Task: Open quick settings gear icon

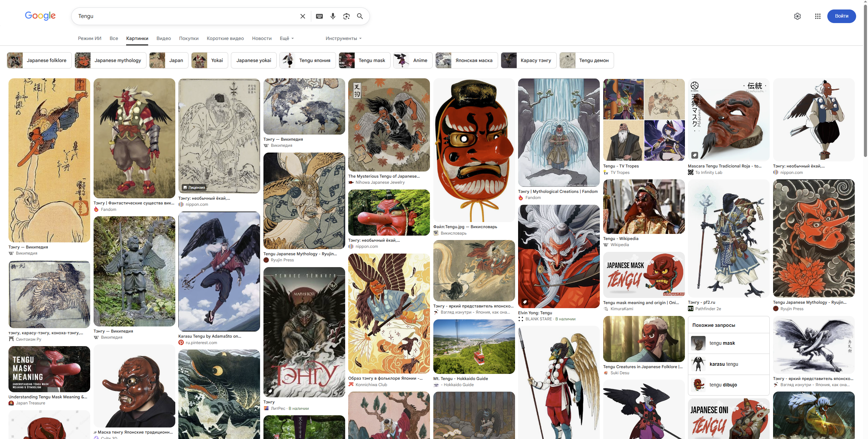Action: 797,16
